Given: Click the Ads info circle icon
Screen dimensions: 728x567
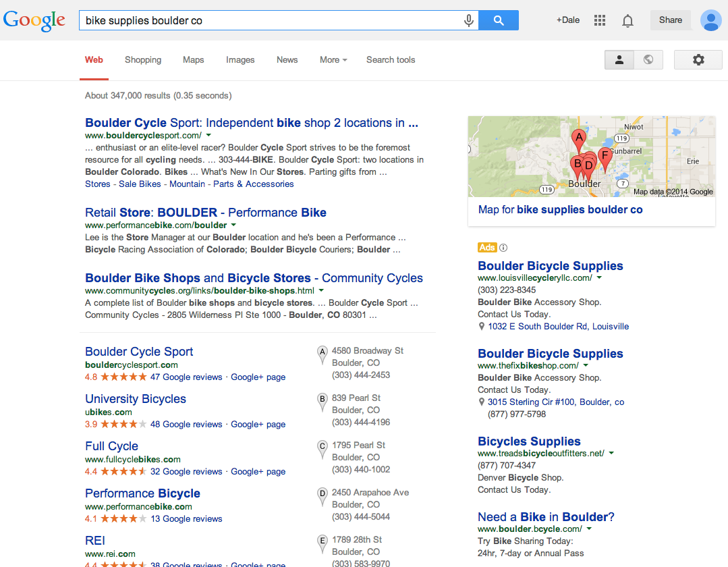Looking at the screenshot, I should click(x=503, y=248).
